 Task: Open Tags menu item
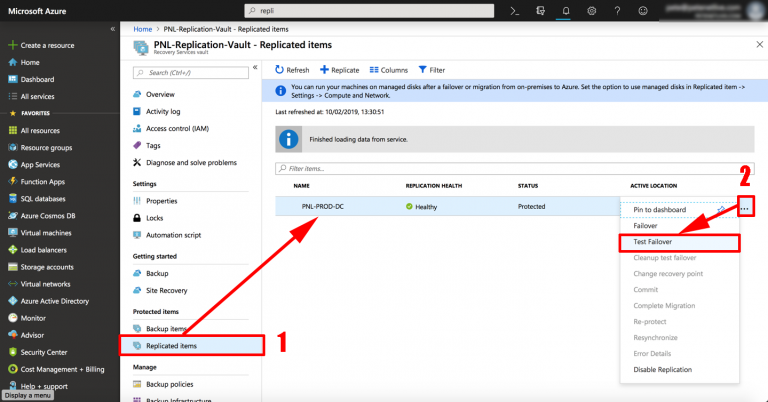tap(147, 145)
